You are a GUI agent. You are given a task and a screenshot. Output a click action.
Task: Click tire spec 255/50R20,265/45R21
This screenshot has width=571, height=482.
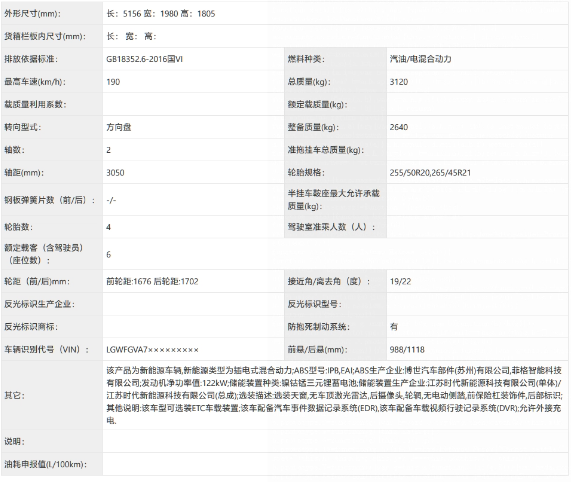coord(430,173)
